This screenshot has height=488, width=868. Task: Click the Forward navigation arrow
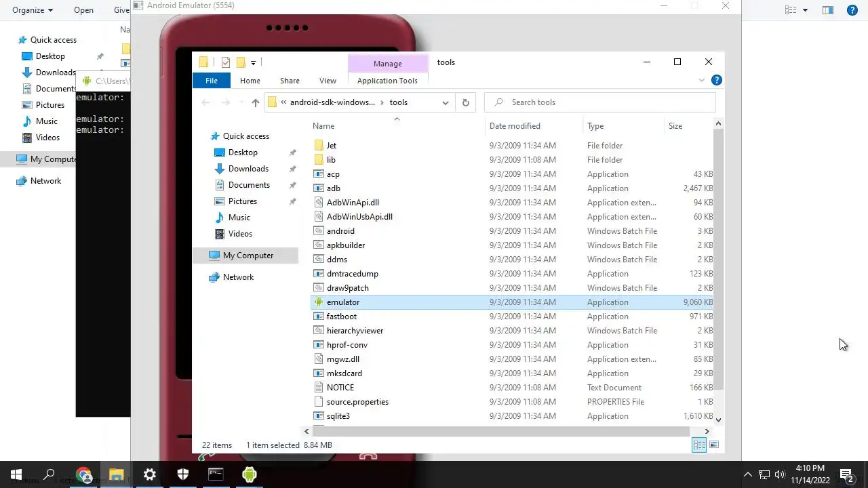click(225, 102)
